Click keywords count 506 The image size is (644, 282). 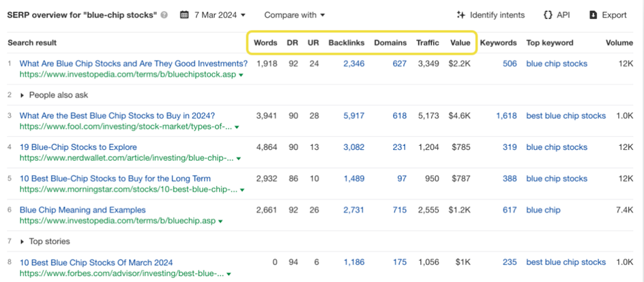(510, 63)
